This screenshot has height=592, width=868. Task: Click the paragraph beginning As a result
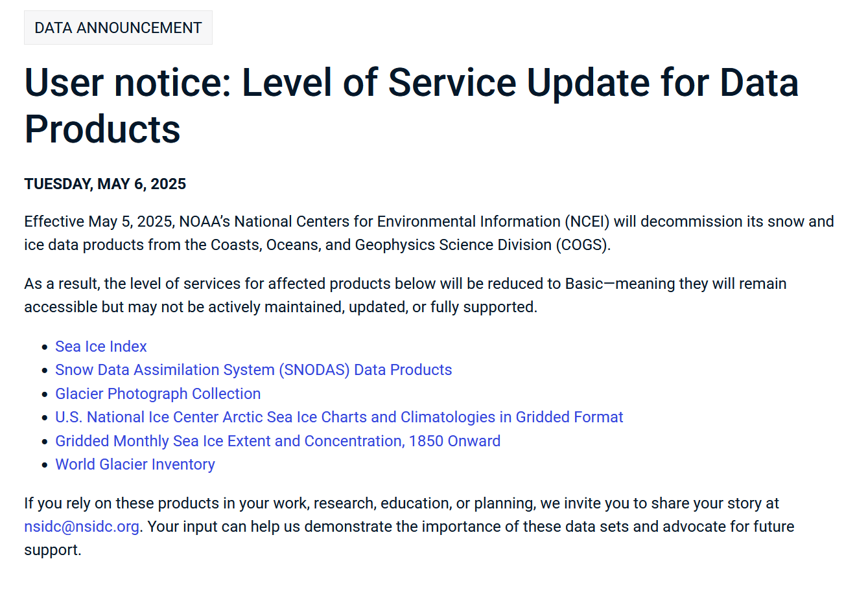(x=405, y=295)
